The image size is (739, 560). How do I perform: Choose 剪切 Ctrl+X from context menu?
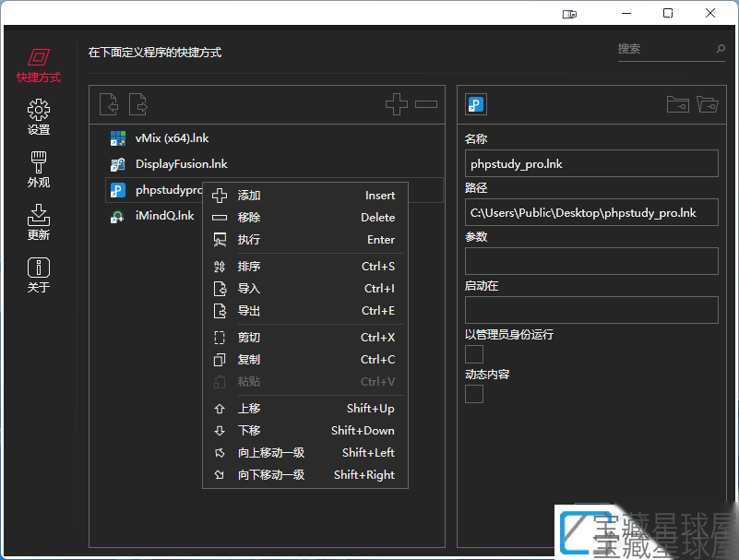(x=305, y=338)
